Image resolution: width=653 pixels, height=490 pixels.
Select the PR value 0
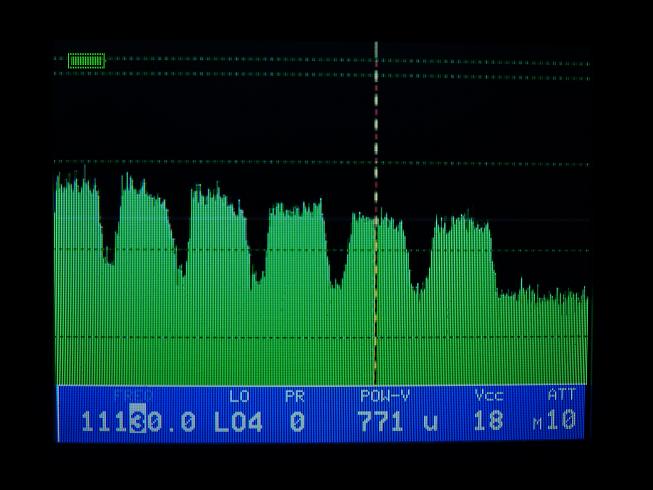pyautogui.click(x=297, y=422)
